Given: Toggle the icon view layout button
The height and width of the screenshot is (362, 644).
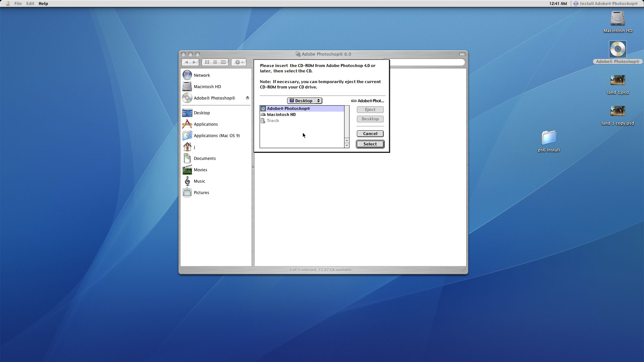Looking at the screenshot, I should tap(207, 62).
